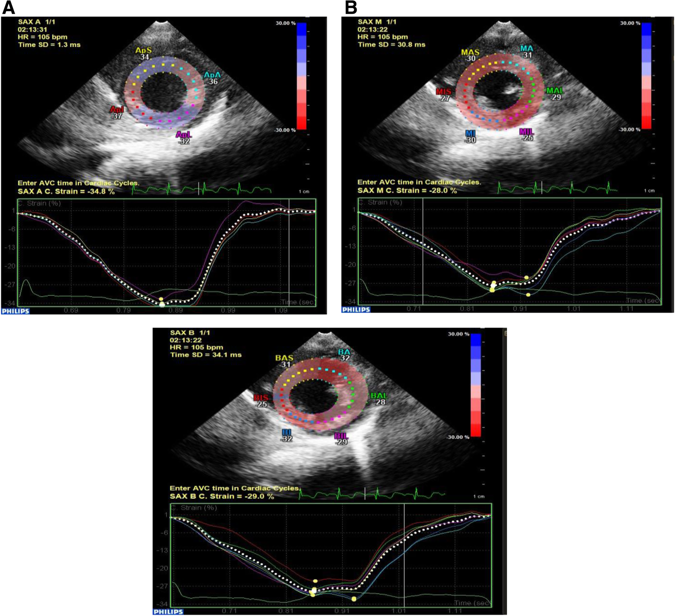Click 'Time SD = 30.8 ms' in SAX M
This screenshot has width=675, height=616.
[x=391, y=44]
